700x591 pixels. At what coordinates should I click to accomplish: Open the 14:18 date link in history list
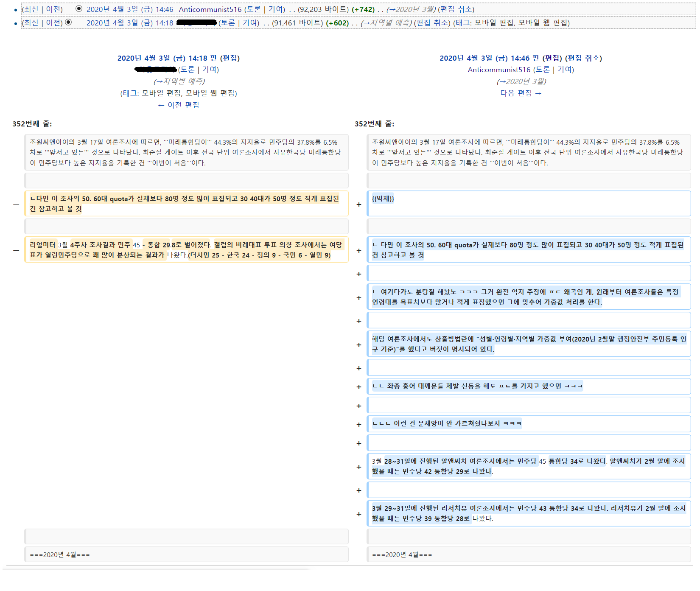click(129, 23)
